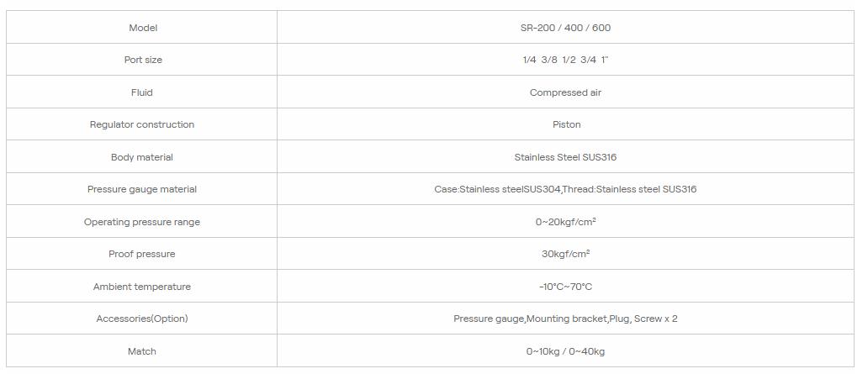Screen dimensions: 868x374
Task: Select the -10°C~70°C temperature value
Action: pyautogui.click(x=565, y=287)
